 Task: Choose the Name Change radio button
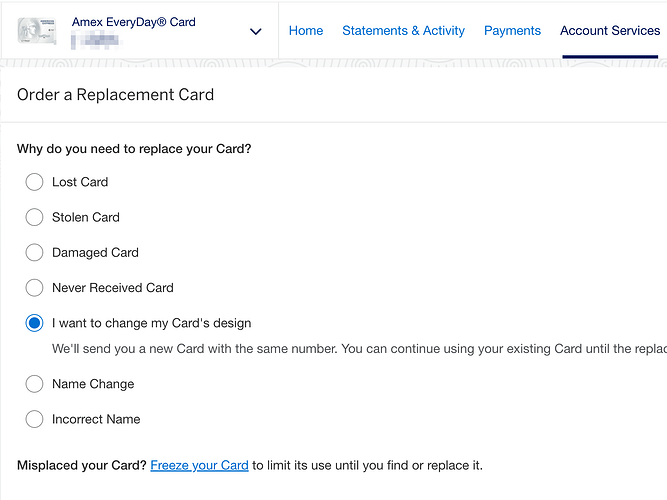[x=35, y=384]
